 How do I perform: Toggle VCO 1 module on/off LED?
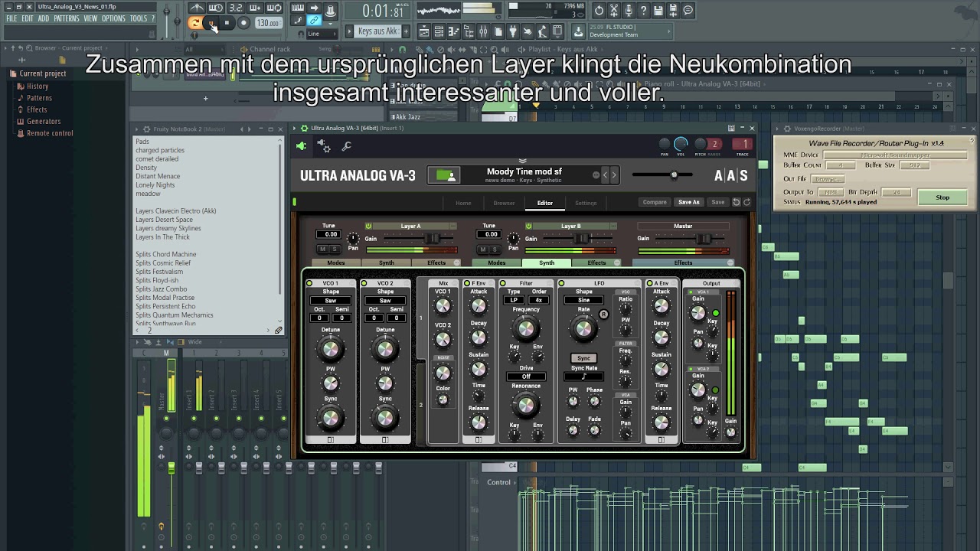pos(309,283)
